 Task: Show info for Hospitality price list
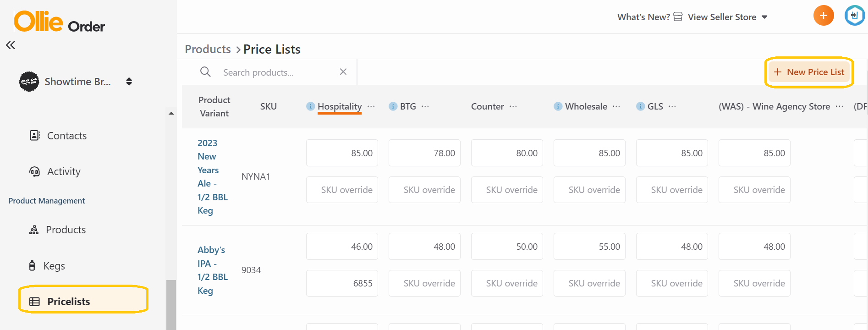coord(310,106)
